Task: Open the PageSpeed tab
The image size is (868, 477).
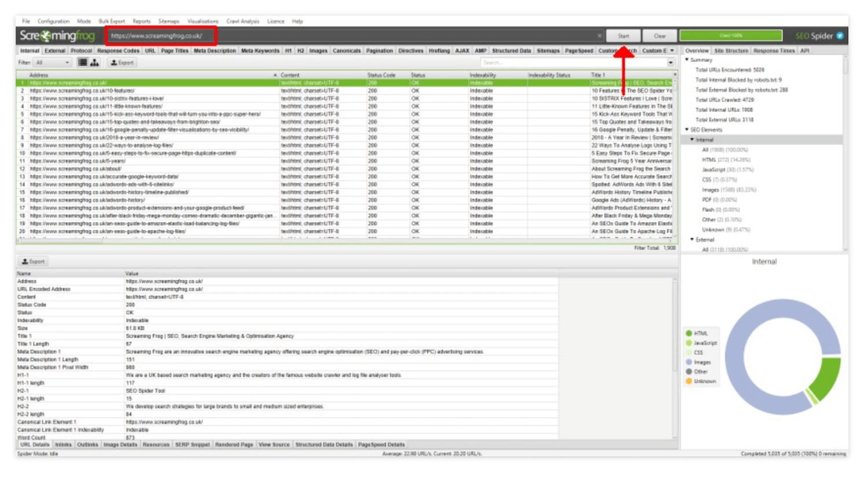Action: pyautogui.click(x=579, y=51)
